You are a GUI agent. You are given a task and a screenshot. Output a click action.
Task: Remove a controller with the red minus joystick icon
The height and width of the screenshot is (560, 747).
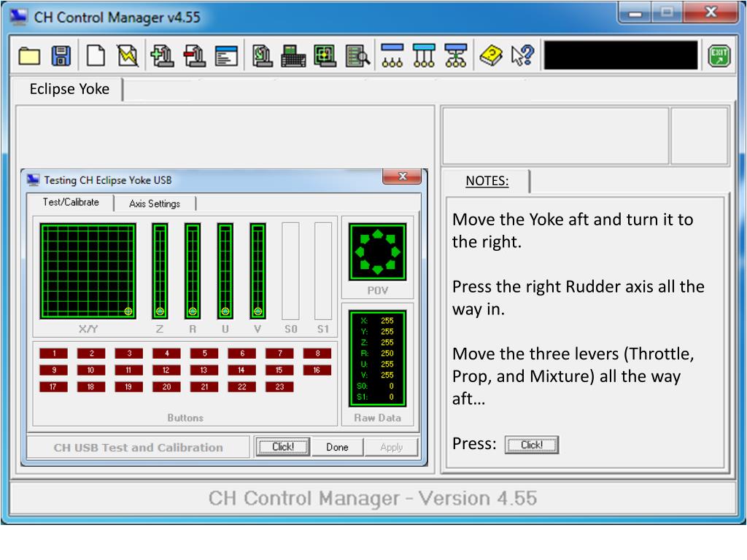[194, 56]
